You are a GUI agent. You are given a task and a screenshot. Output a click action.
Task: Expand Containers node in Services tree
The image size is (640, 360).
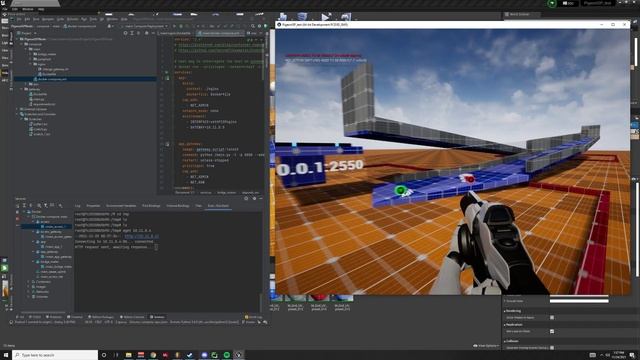29,282
